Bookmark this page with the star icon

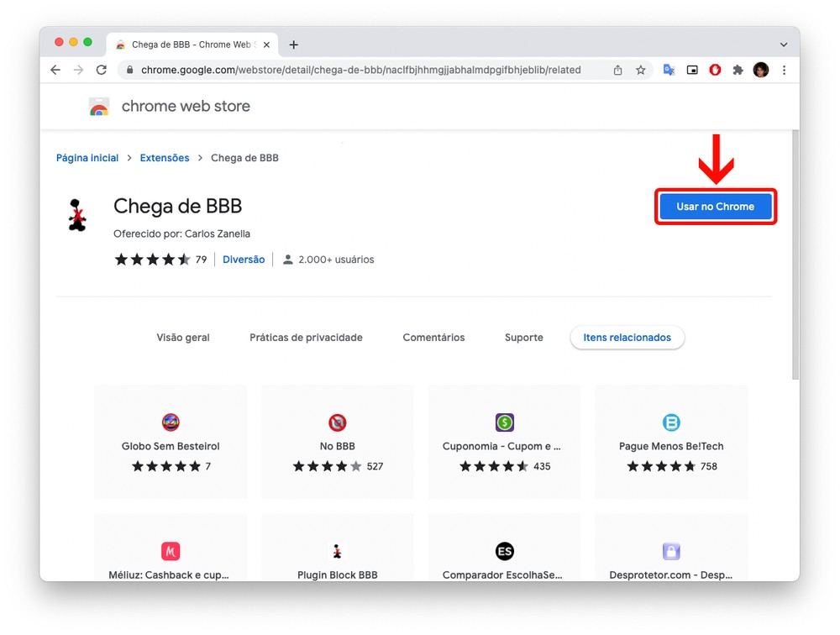coord(641,71)
